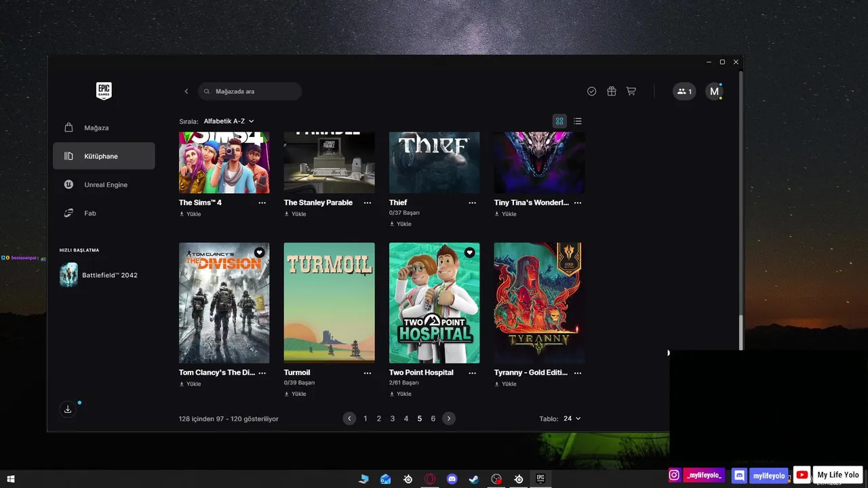This screenshot has height=488, width=868.
Task: Open The Sims 4 cover thumbnail
Action: 224,163
